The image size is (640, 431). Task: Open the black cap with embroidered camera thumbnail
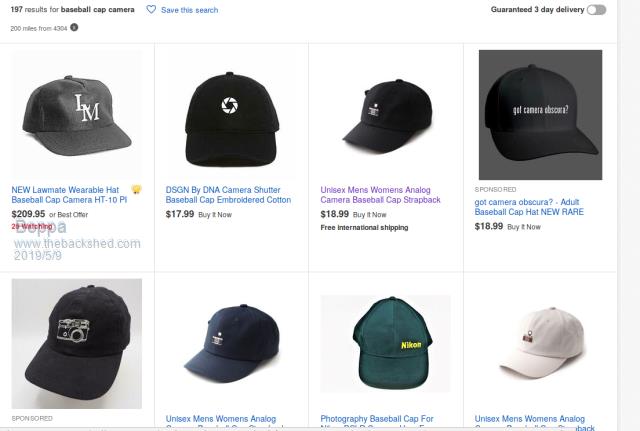coord(76,340)
